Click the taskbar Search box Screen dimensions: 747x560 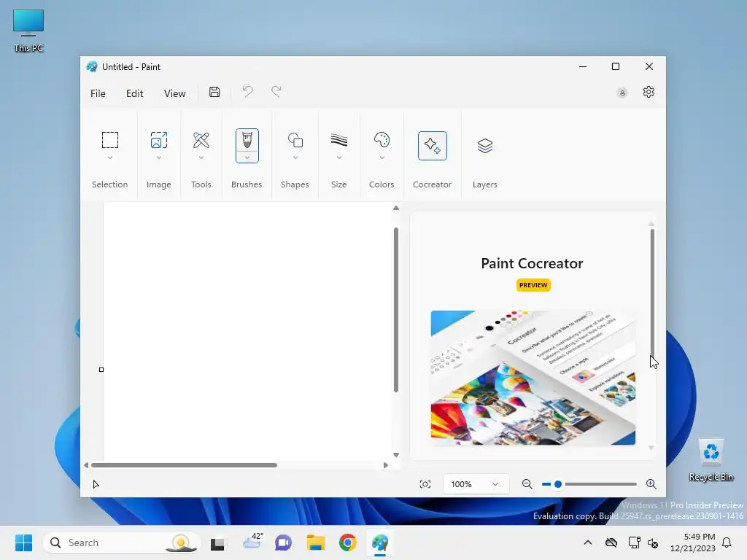121,542
